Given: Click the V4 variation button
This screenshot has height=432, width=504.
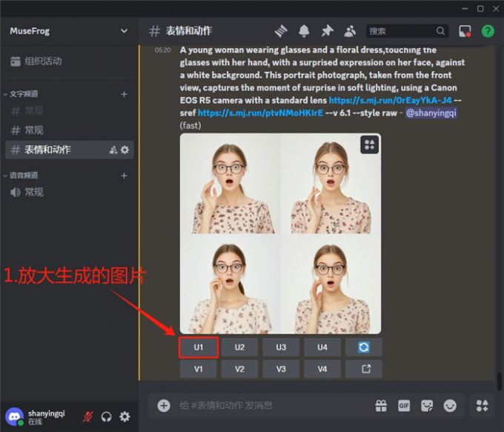Looking at the screenshot, I should pyautogui.click(x=322, y=369).
